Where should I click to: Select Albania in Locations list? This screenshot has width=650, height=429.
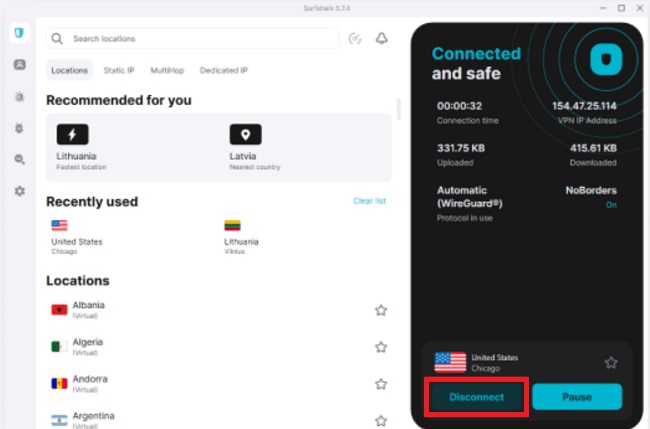[218, 310]
